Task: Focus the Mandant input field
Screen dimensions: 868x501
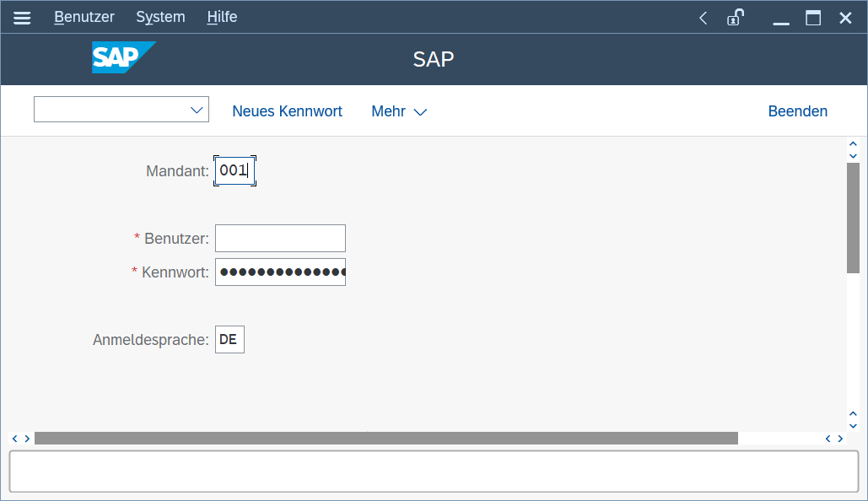Action: (235, 170)
